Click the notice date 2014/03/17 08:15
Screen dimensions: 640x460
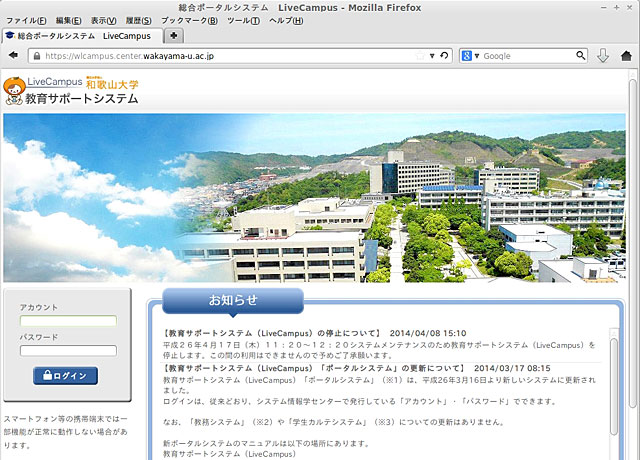[x=512, y=368]
